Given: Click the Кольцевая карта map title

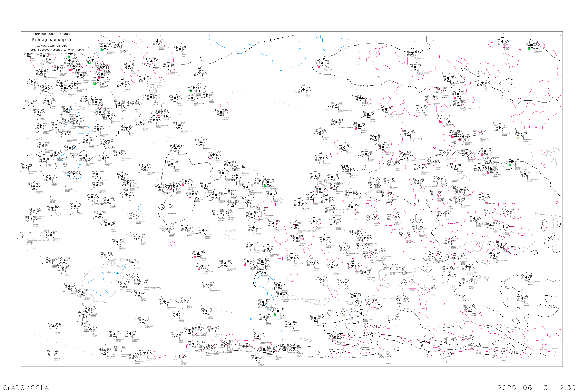Looking at the screenshot, I should coord(51,40).
